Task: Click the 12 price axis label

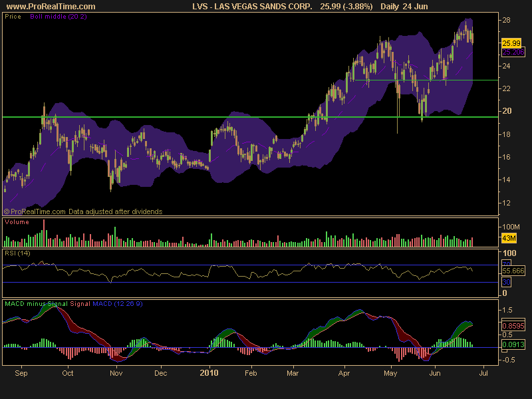Action: coord(506,203)
